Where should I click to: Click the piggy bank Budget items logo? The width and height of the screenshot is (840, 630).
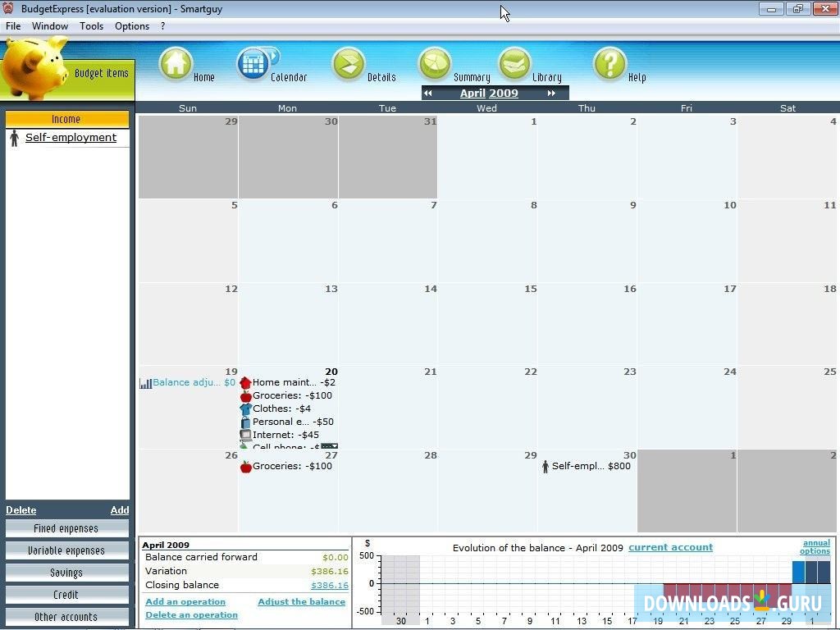pyautogui.click(x=36, y=69)
